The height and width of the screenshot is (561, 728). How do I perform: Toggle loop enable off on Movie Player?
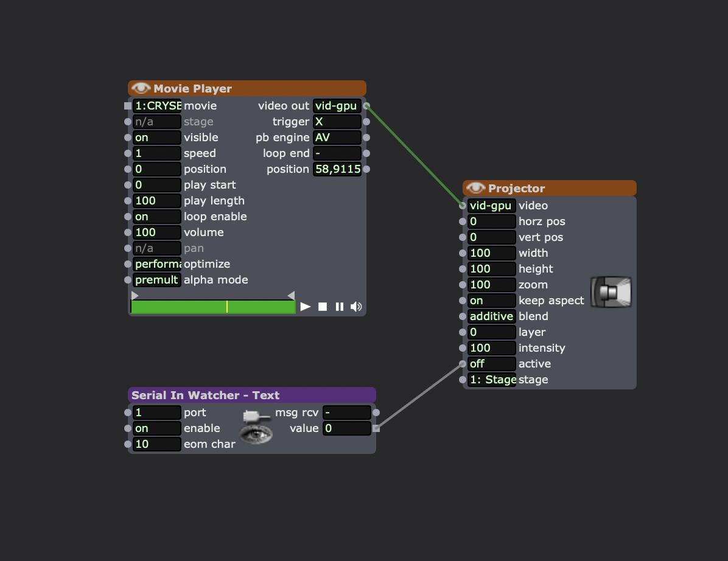pyautogui.click(x=156, y=216)
